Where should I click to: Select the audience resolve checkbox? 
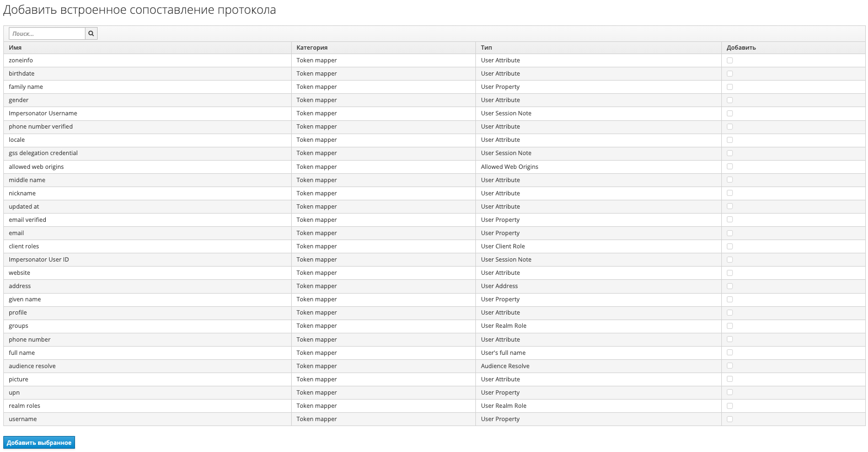730,366
